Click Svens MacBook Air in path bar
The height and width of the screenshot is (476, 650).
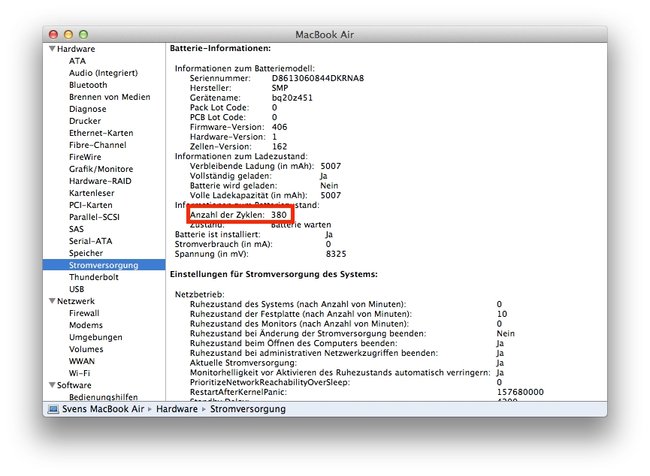point(103,409)
